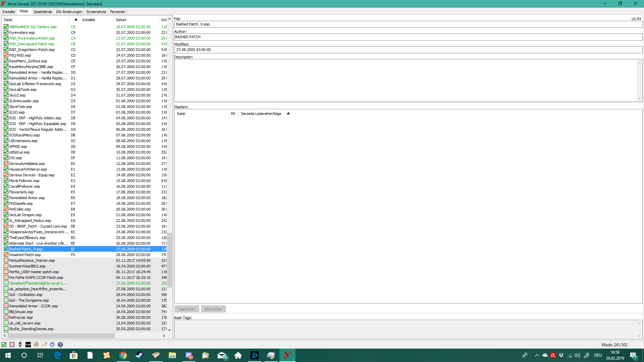Screen dimensions: 644x362
Task: Click the mod list horizontal scroll right arrow
Action: (164, 336)
